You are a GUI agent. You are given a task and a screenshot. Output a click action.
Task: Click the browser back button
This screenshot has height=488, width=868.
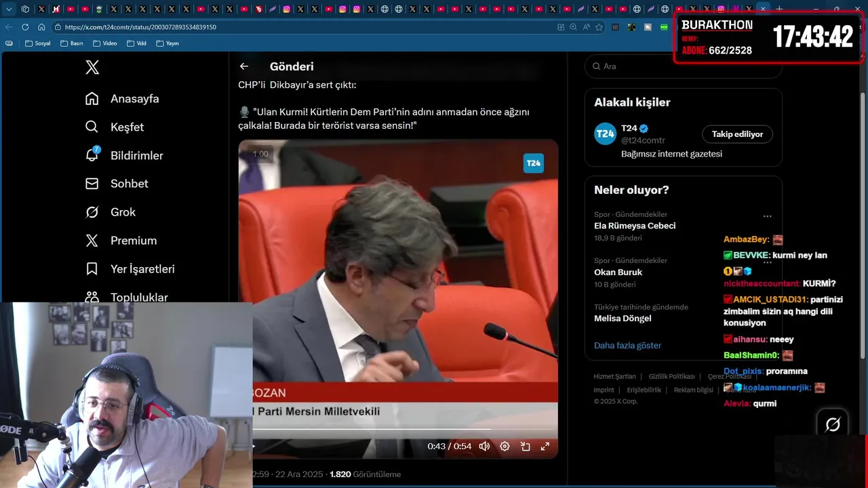pos(9,27)
